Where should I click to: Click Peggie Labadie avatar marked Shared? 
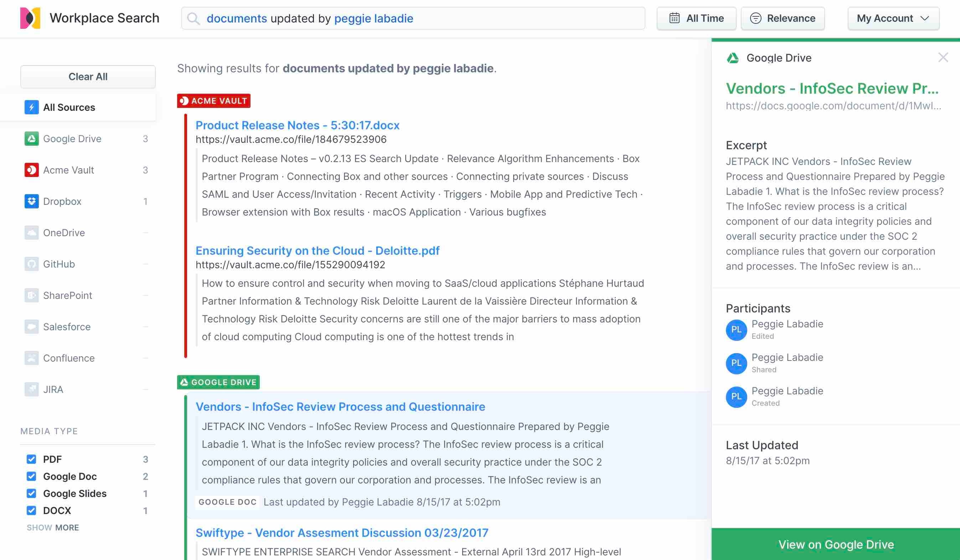click(736, 363)
